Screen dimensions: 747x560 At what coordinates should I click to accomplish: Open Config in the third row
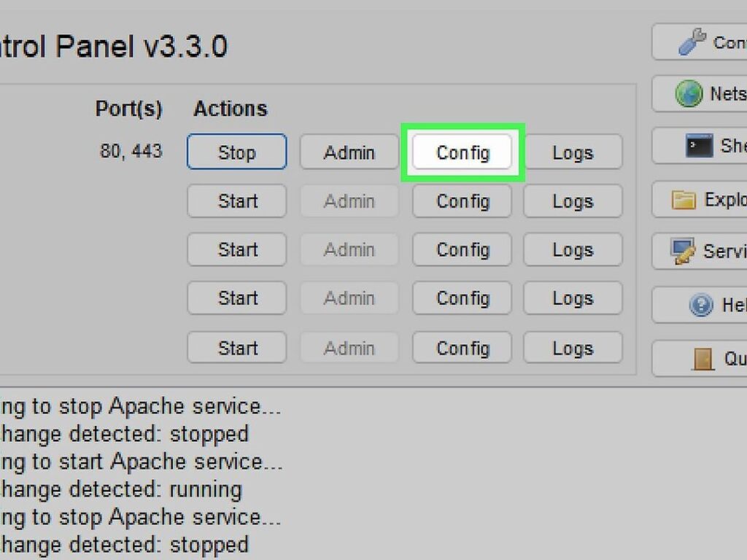pos(462,249)
